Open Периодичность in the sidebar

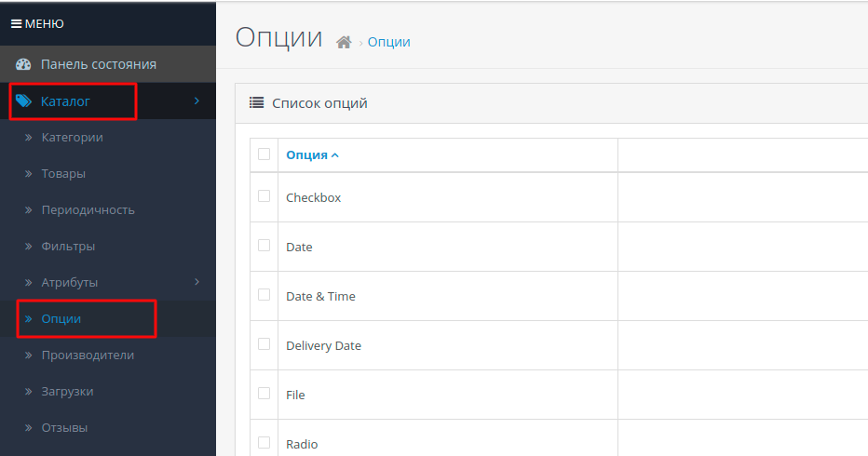(x=88, y=209)
